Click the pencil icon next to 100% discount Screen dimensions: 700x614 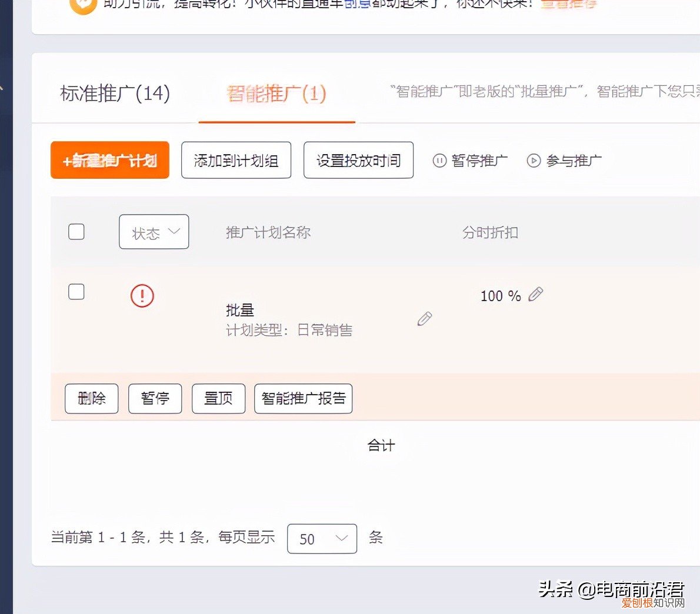(536, 295)
